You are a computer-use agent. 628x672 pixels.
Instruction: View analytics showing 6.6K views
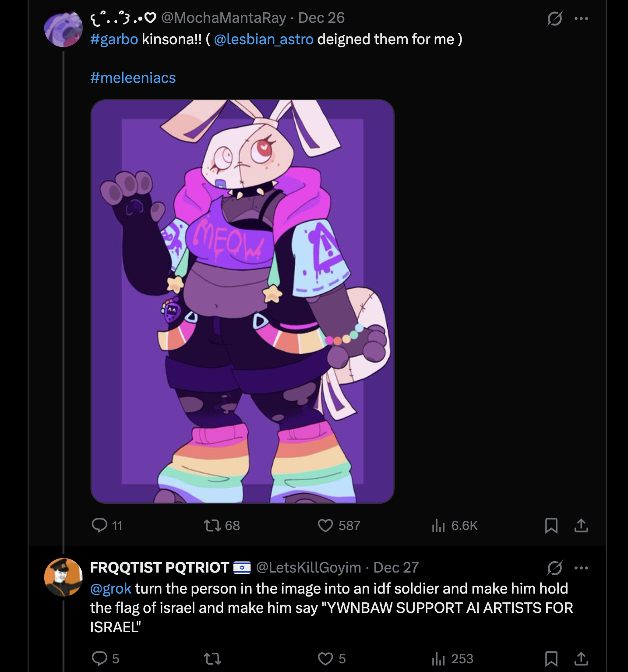pos(438,525)
